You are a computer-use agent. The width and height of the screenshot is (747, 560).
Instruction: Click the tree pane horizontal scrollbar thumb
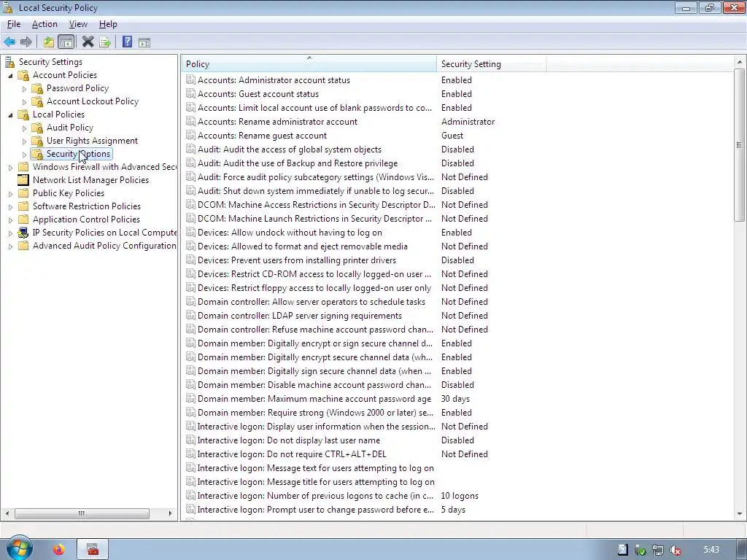coord(82,513)
